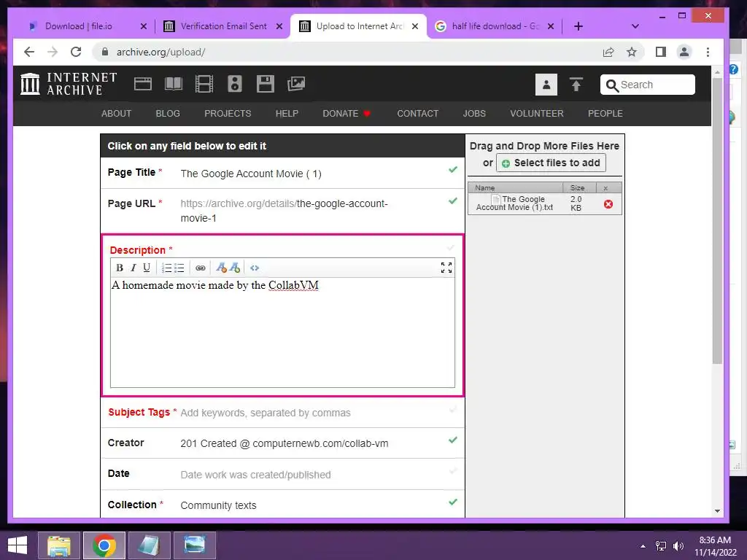
Task: Toggle italic in description editor
Action: (x=133, y=268)
